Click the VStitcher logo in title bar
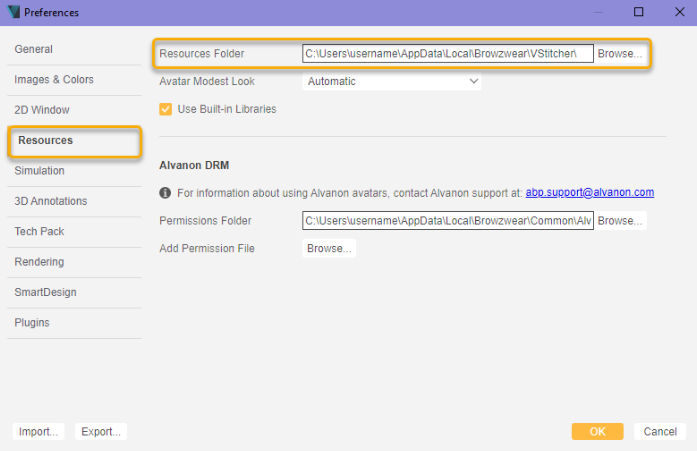The width and height of the screenshot is (697, 451). (x=13, y=12)
